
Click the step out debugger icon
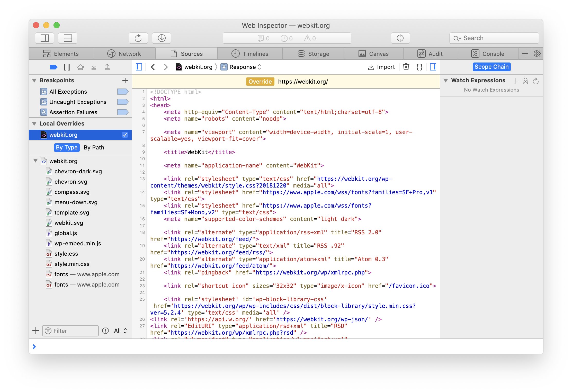[107, 67]
